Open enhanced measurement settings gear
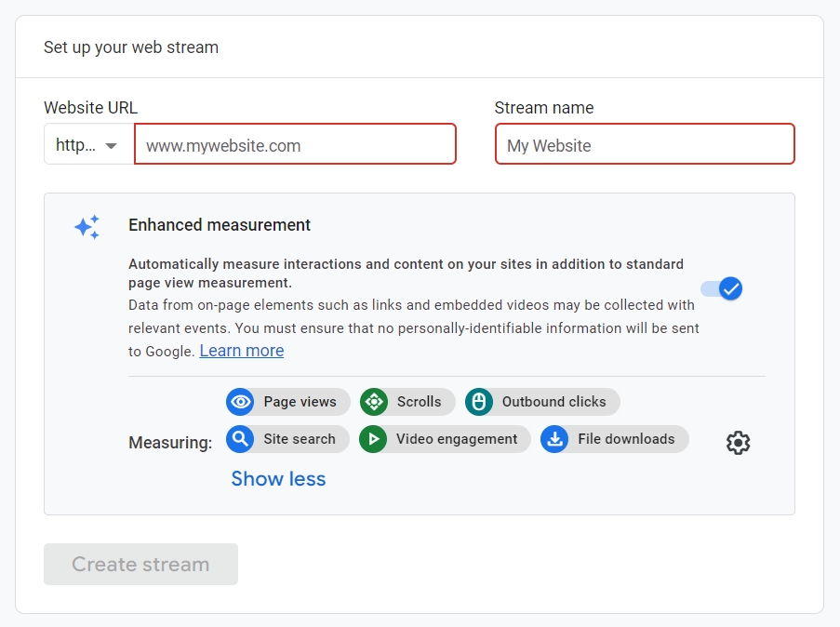The width and height of the screenshot is (840, 627). click(738, 443)
